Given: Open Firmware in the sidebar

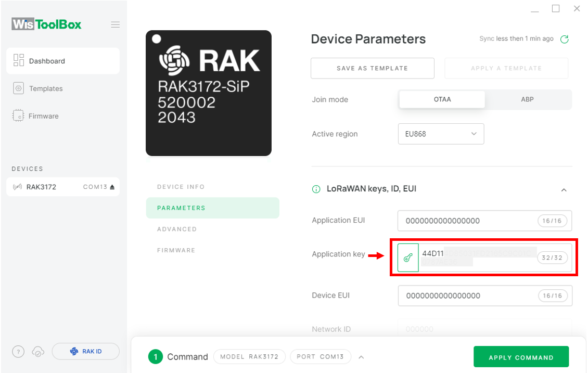Looking at the screenshot, I should 44,116.
